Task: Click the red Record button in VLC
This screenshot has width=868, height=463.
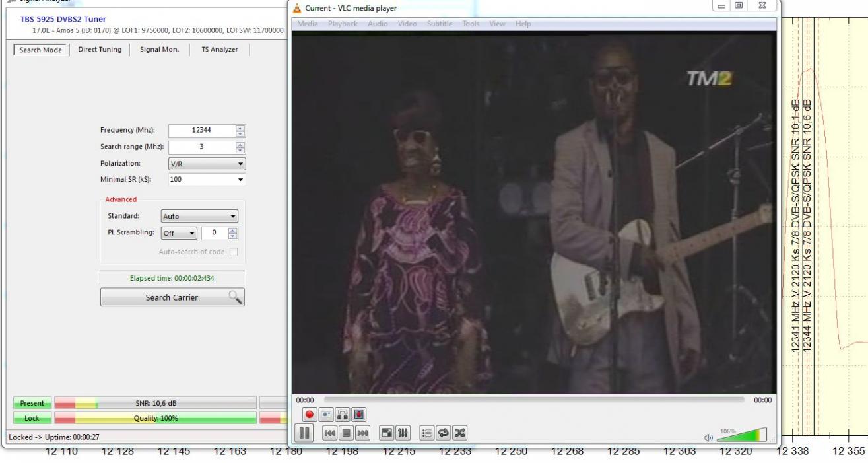Action: 310,414
